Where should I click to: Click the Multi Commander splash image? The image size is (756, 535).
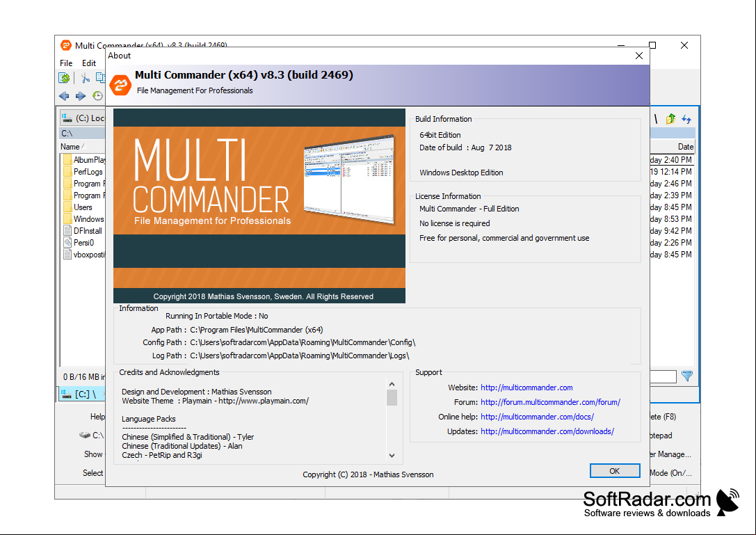point(259,206)
